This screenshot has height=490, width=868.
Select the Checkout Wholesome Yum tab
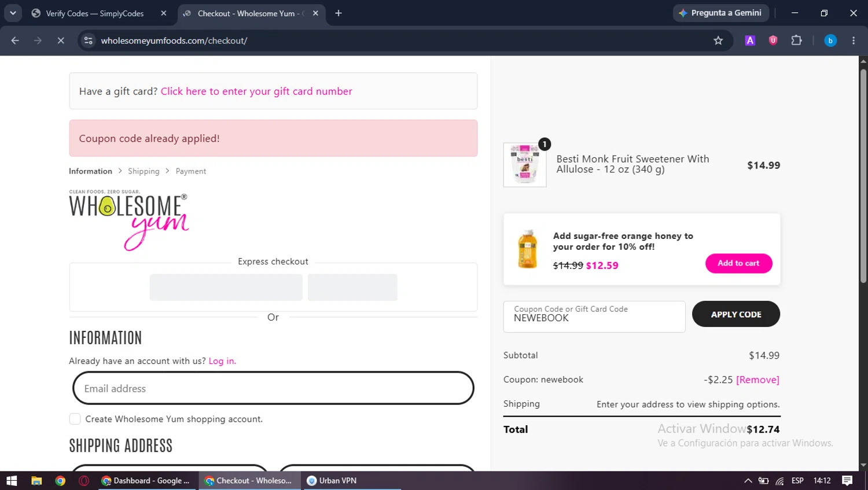point(249,13)
